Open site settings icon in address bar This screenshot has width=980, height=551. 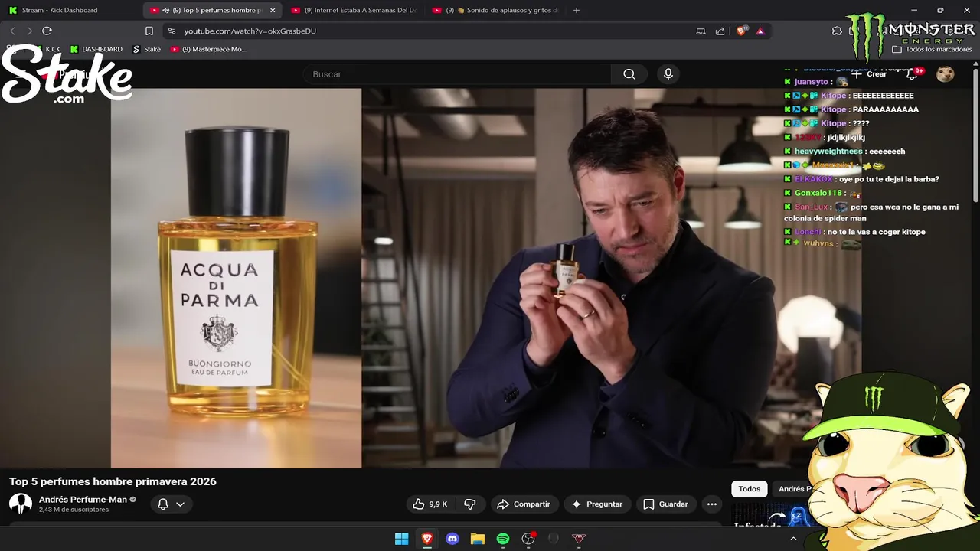tap(171, 31)
